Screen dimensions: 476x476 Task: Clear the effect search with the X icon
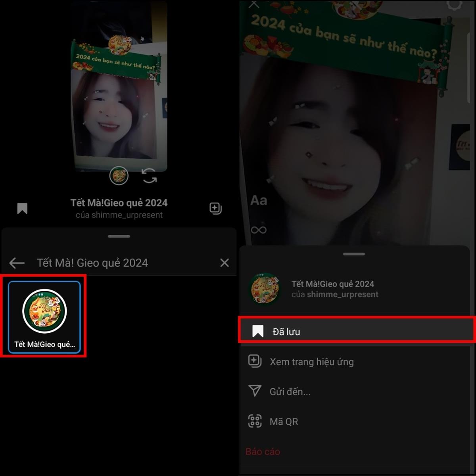tap(225, 263)
